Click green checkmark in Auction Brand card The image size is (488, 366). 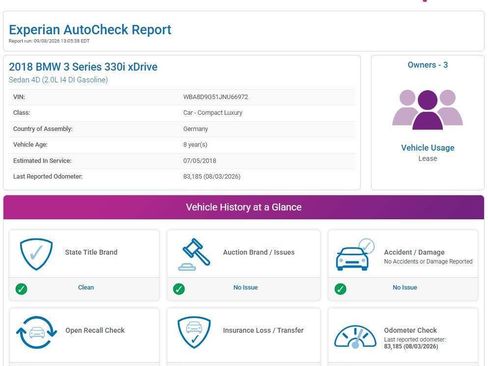point(179,289)
